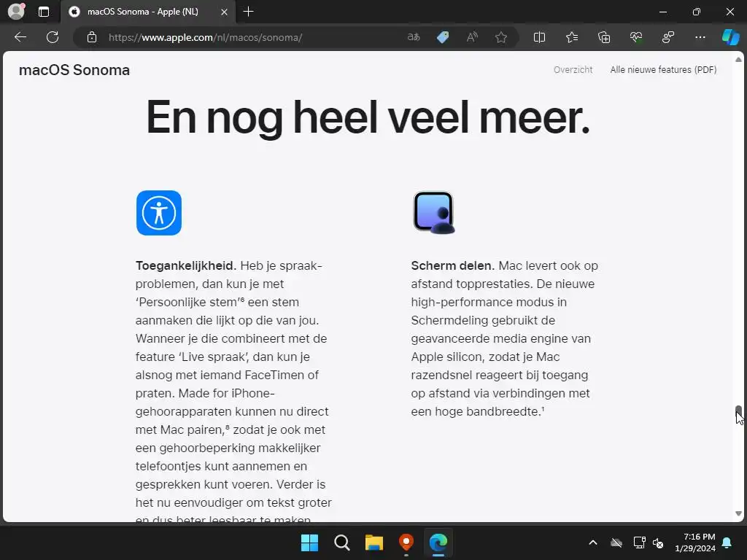Screen dimensions: 747x560
Task: Minimize the Edge browser window
Action: [x=662, y=12]
